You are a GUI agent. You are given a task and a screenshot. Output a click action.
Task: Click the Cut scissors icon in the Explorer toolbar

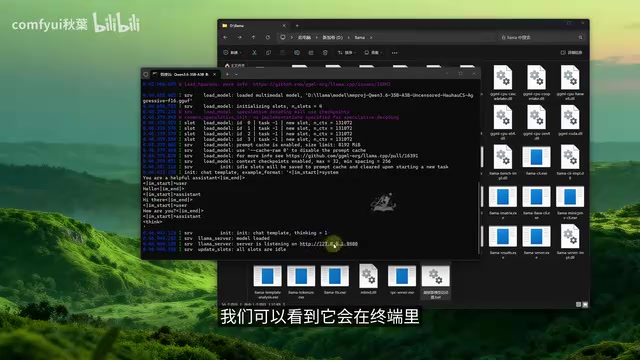coord(254,53)
